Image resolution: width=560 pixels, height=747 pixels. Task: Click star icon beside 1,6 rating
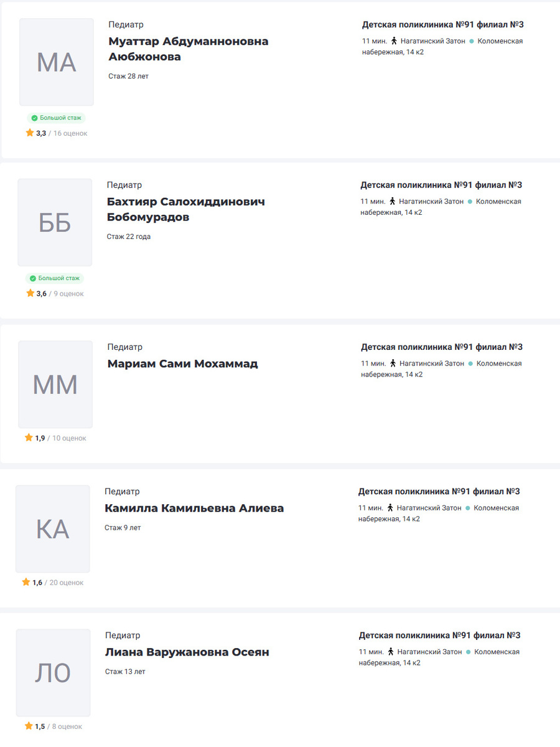pyautogui.click(x=26, y=582)
